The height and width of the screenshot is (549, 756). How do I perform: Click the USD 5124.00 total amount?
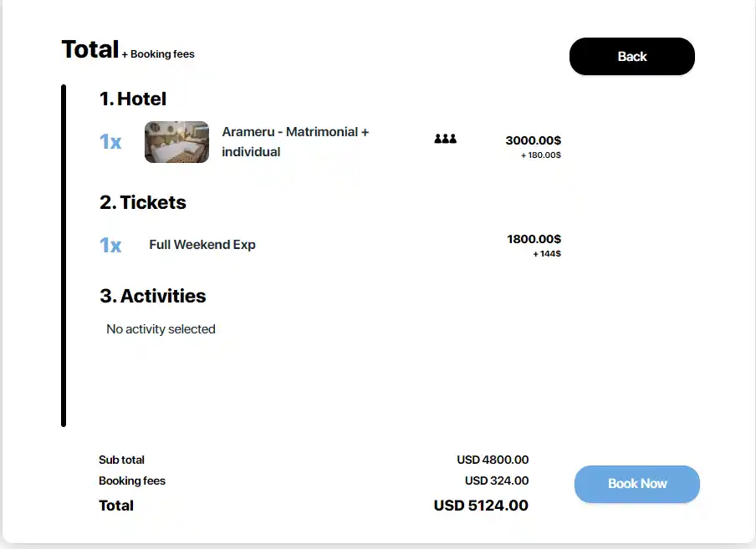[x=481, y=506]
